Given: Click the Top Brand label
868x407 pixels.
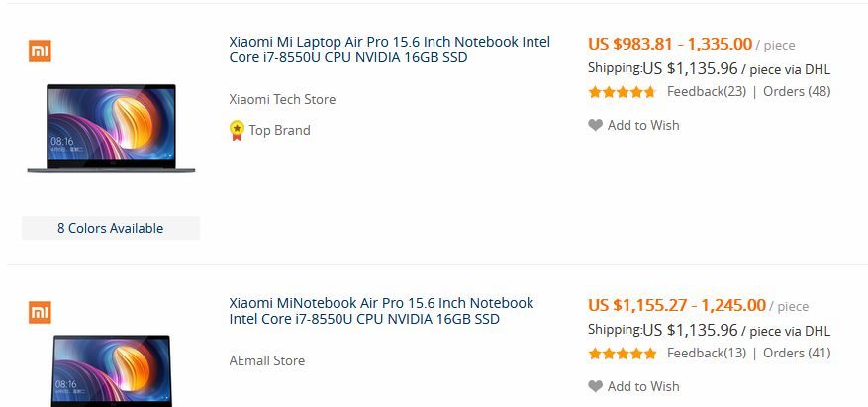Looking at the screenshot, I should pos(279,130).
